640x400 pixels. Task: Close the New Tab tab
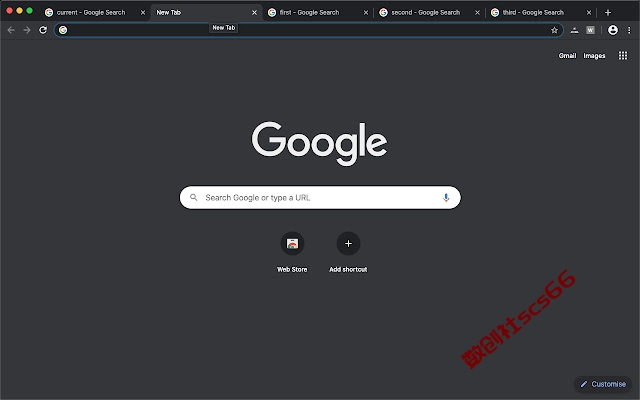(x=254, y=13)
